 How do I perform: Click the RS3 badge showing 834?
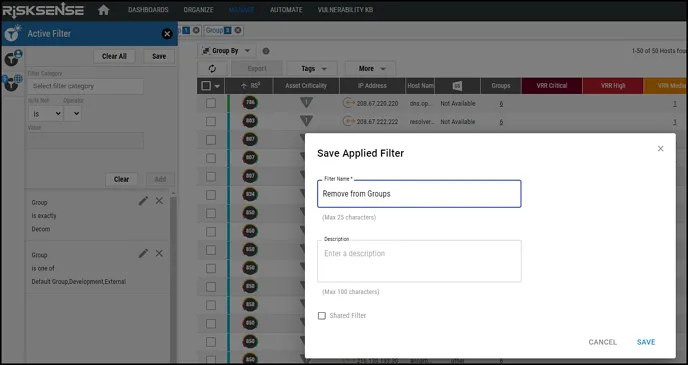[x=250, y=194]
